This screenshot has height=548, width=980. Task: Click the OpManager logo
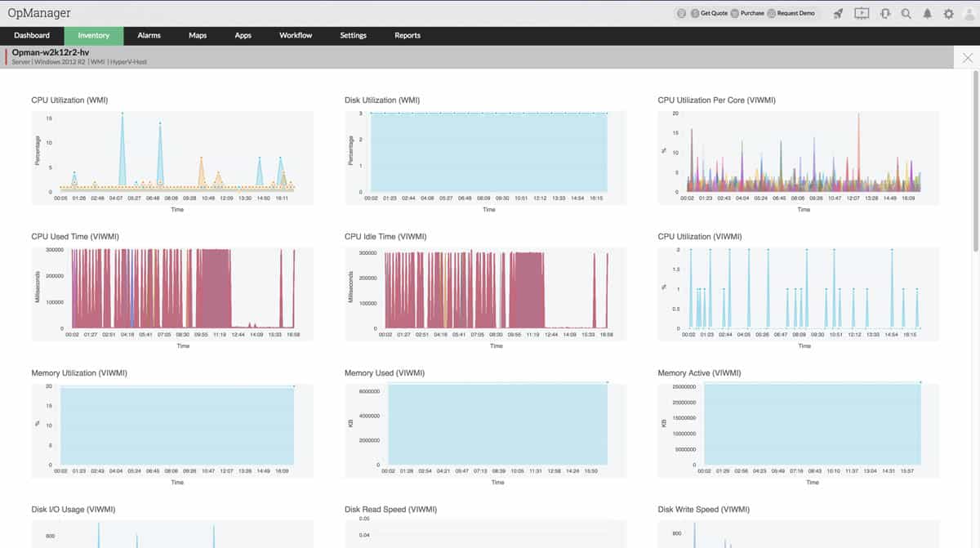(38, 13)
